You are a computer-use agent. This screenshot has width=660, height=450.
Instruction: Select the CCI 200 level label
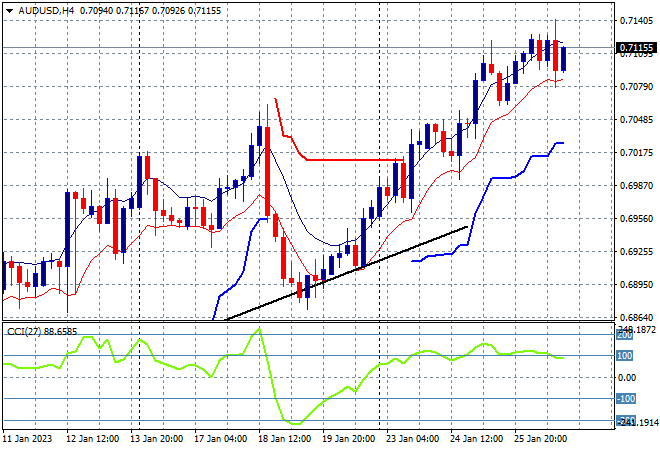pyautogui.click(x=624, y=336)
